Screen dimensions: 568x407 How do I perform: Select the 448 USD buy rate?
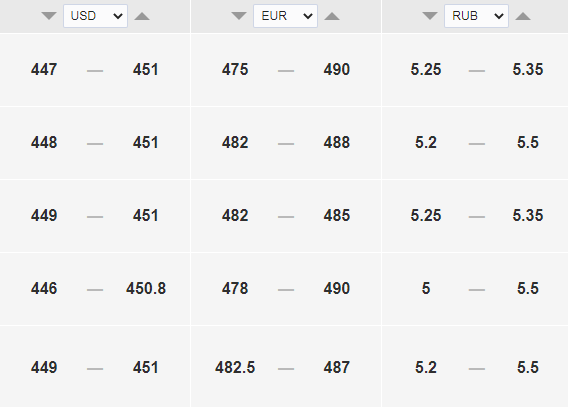tap(44, 142)
